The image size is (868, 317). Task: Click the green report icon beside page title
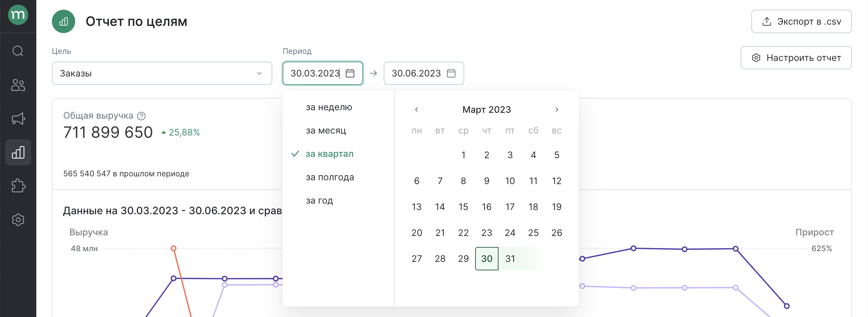63,22
